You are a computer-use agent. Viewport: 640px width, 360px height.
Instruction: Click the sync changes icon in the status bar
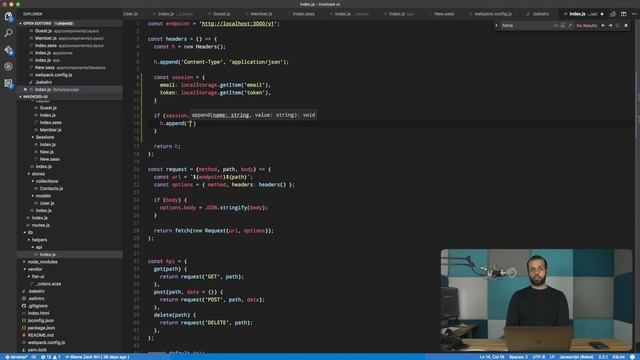34,357
